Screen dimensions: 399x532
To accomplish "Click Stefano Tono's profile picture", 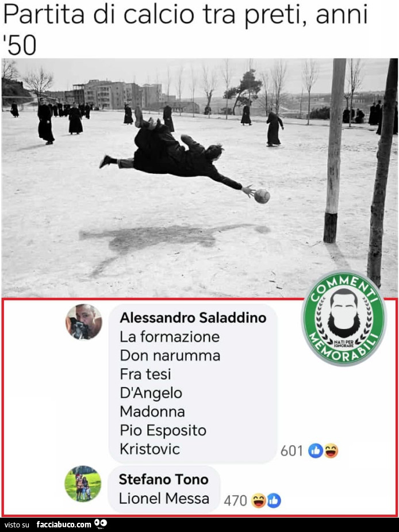I will click(83, 484).
